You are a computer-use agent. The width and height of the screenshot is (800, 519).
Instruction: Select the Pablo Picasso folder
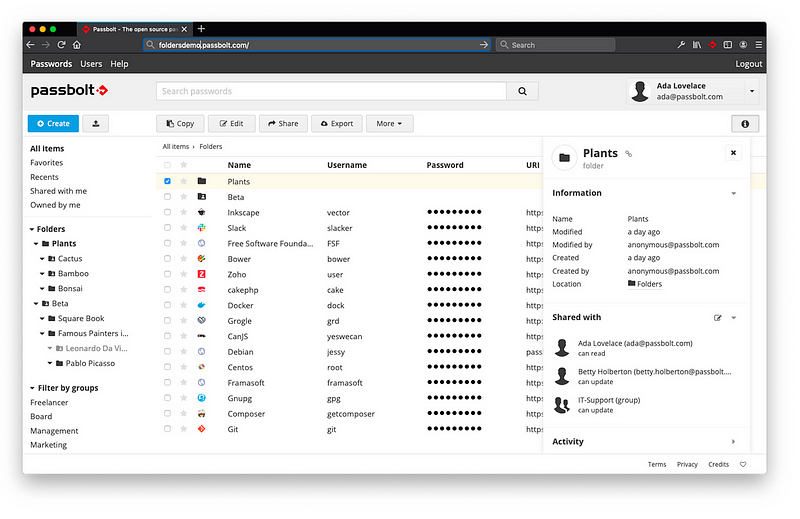90,363
